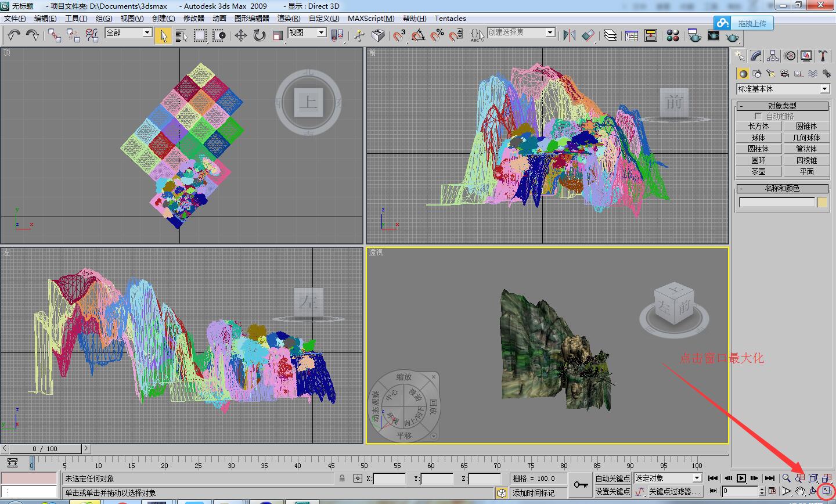The width and height of the screenshot is (836, 504).
Task: Toggle 3D Snaps magnet icon
Action: [399, 35]
